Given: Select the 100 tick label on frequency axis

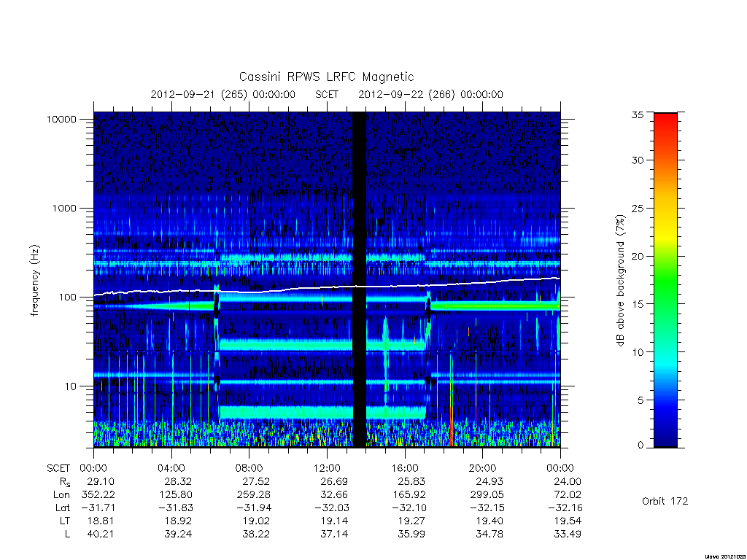Looking at the screenshot, I should pyautogui.click(x=67, y=297).
